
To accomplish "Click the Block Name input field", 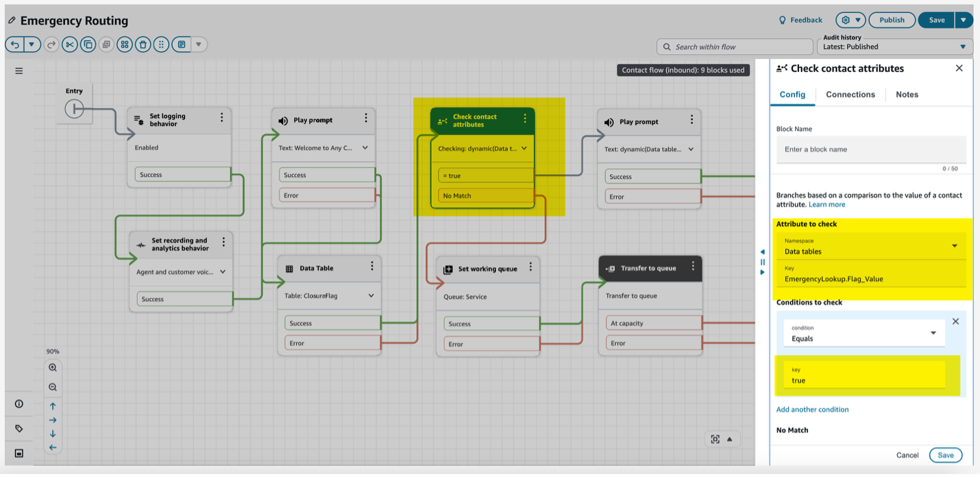I will [x=870, y=149].
